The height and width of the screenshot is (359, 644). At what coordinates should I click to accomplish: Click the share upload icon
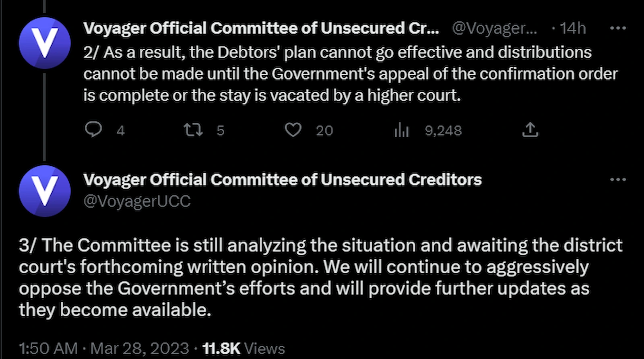pyautogui.click(x=530, y=130)
